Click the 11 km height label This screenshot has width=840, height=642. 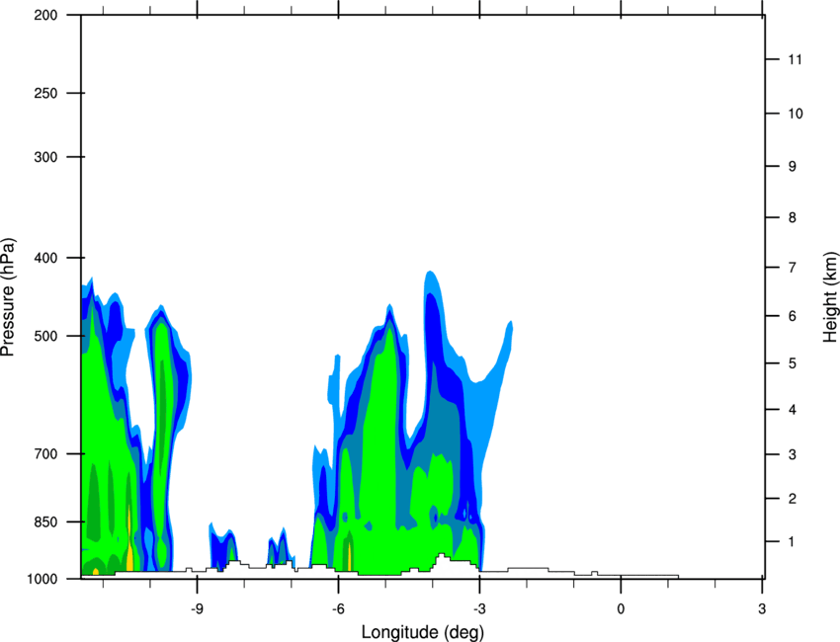(x=795, y=59)
